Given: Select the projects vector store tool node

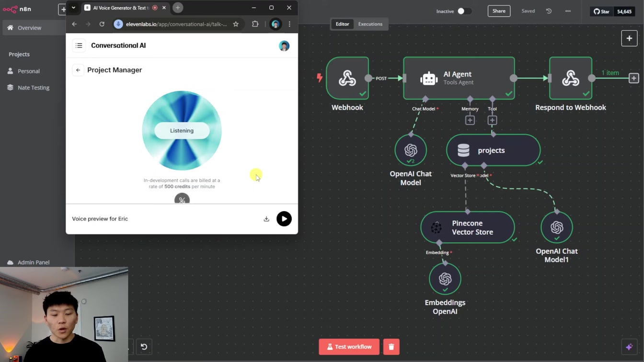Looking at the screenshot, I should 493,150.
